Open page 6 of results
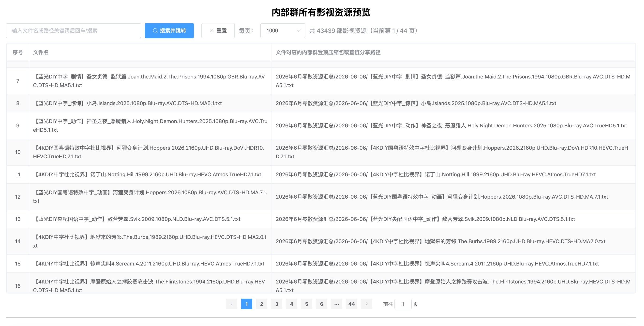This screenshot has width=644, height=326. [x=321, y=304]
